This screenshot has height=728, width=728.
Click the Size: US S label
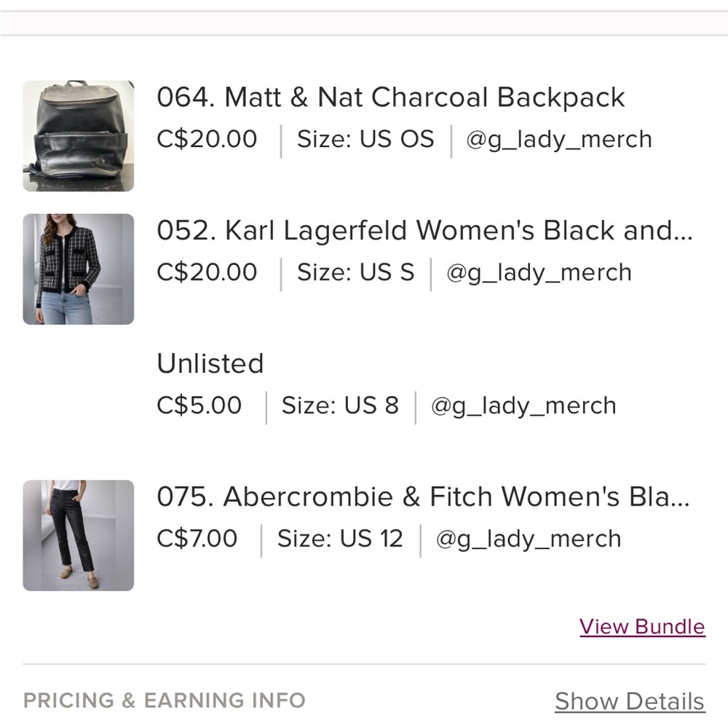[355, 272]
